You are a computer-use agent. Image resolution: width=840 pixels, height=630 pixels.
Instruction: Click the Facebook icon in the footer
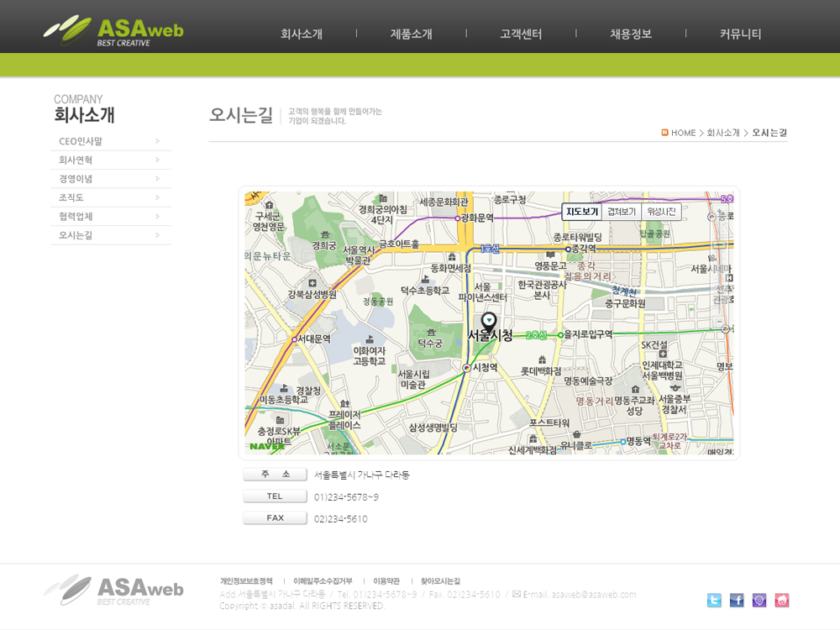click(737, 600)
